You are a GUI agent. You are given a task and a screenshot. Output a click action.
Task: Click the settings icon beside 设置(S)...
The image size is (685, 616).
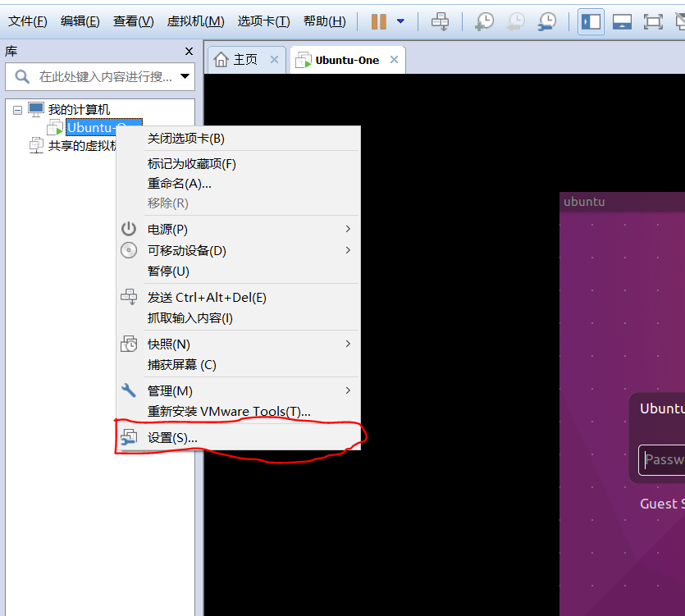point(129,437)
